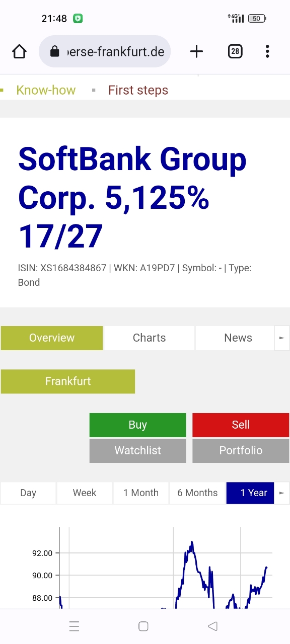Tap Android back navigation triangle
The image size is (290, 644).
[212, 626]
